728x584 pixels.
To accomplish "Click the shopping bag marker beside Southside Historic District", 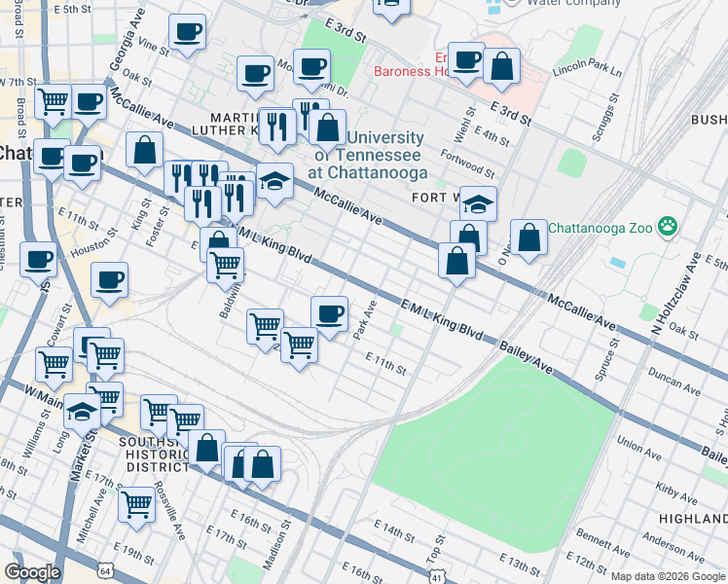I will pyautogui.click(x=206, y=450).
